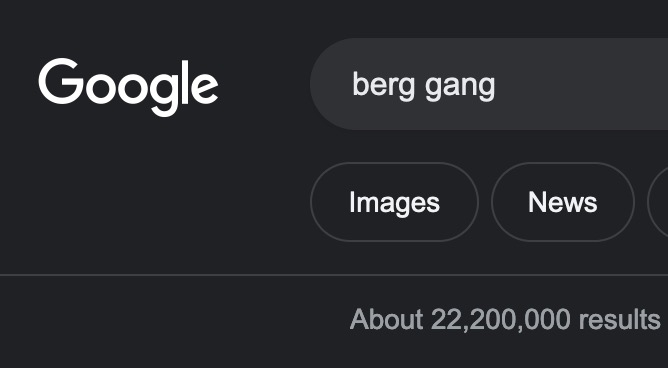Screen dimensions: 668x368
Task: Open the Images filter chip
Action: point(394,202)
